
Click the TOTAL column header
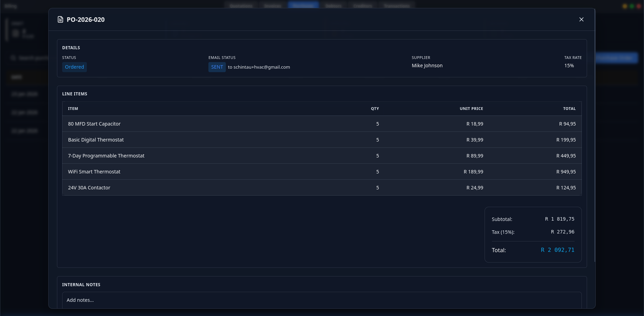(x=569, y=109)
